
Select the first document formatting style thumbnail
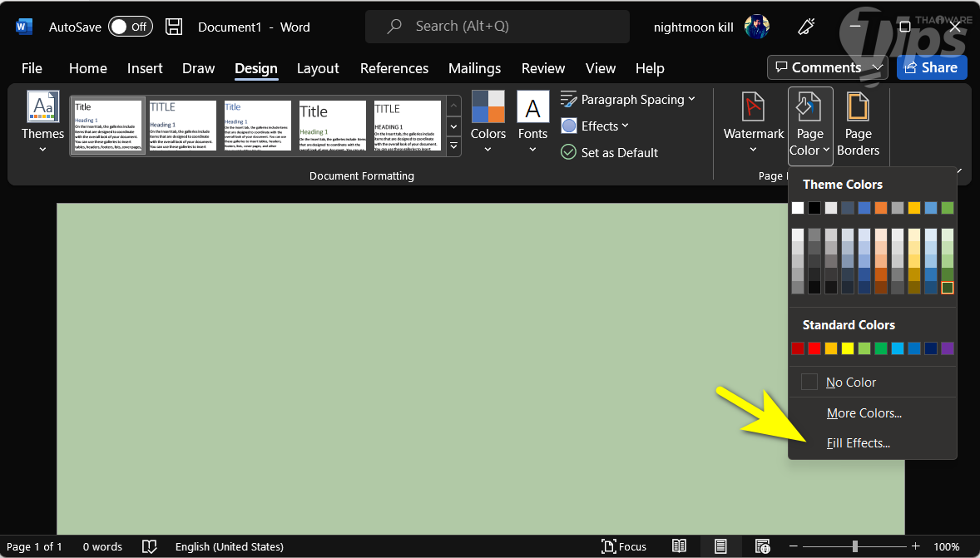108,125
